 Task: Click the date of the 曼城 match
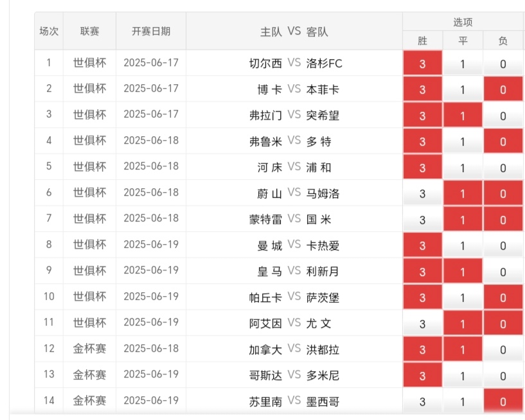[151, 244]
